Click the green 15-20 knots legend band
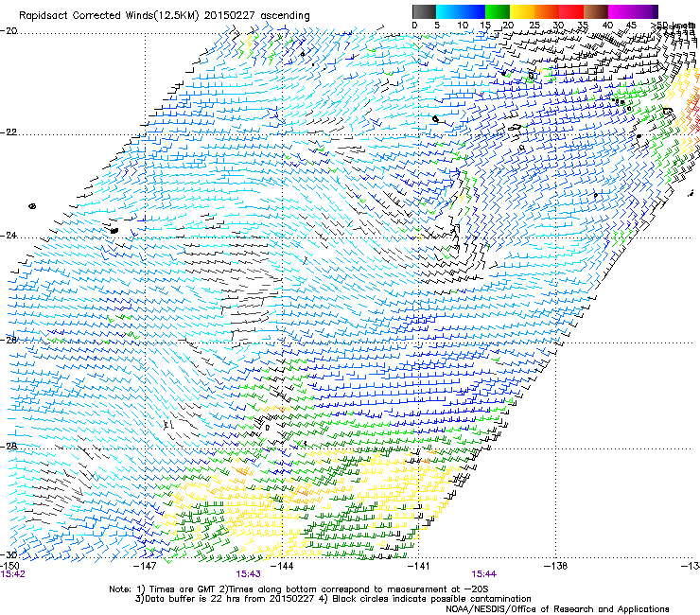The image size is (700, 615). tap(498, 11)
